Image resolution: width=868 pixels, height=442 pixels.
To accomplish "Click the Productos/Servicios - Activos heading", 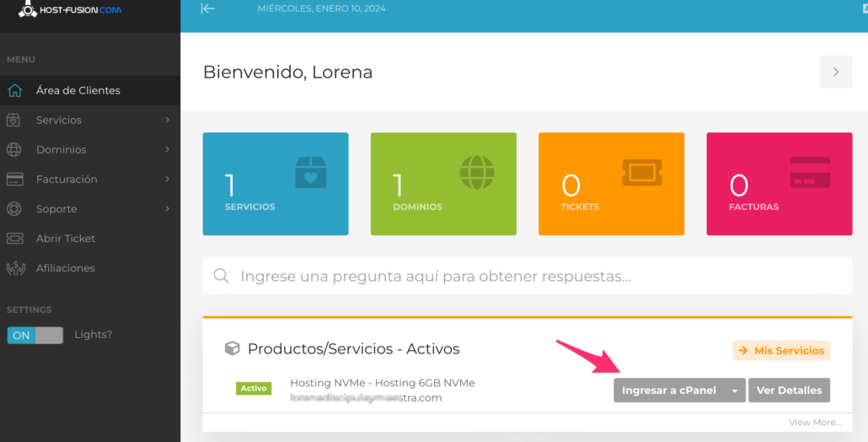I will (353, 349).
